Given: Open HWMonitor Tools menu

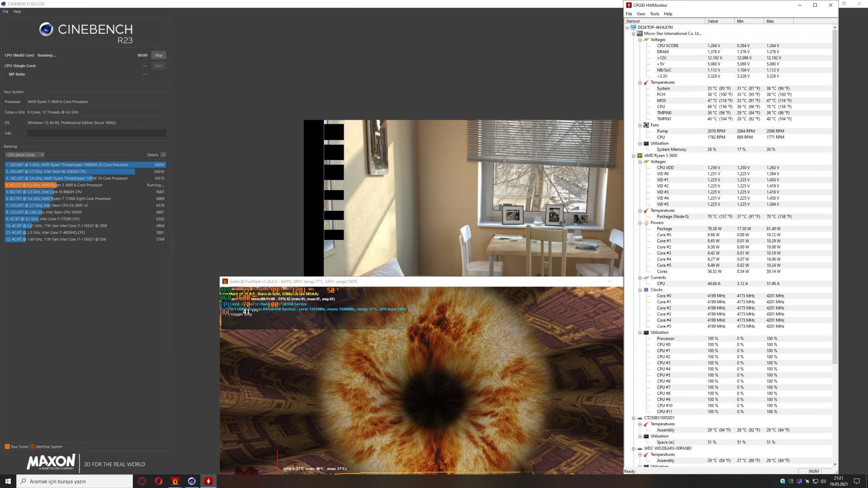Looking at the screenshot, I should (x=654, y=14).
